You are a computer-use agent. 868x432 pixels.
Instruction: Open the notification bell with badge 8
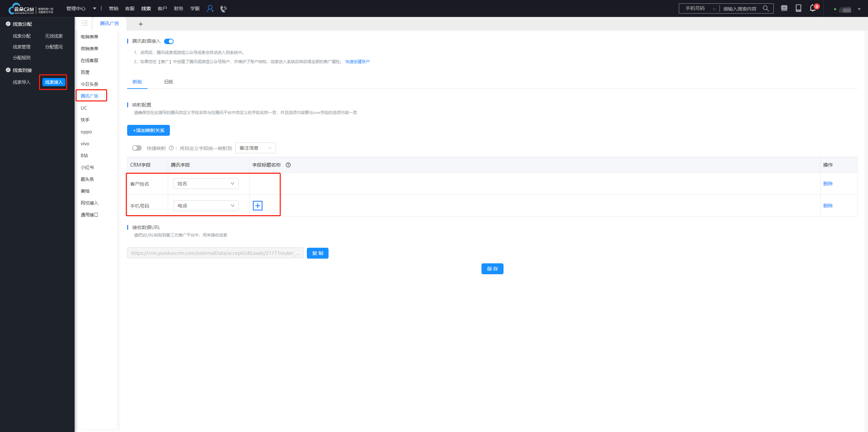pos(813,8)
